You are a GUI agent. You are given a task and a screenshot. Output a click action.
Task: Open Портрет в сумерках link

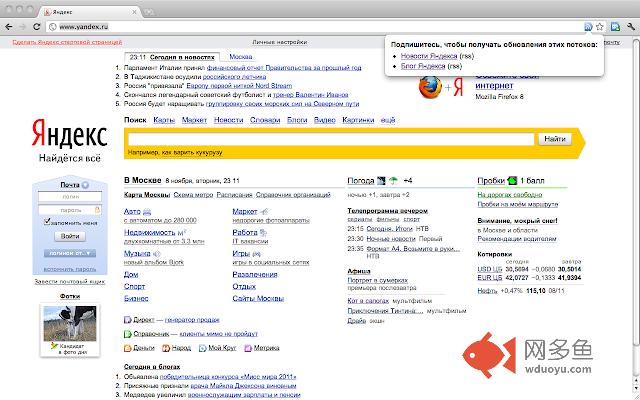(x=378, y=280)
